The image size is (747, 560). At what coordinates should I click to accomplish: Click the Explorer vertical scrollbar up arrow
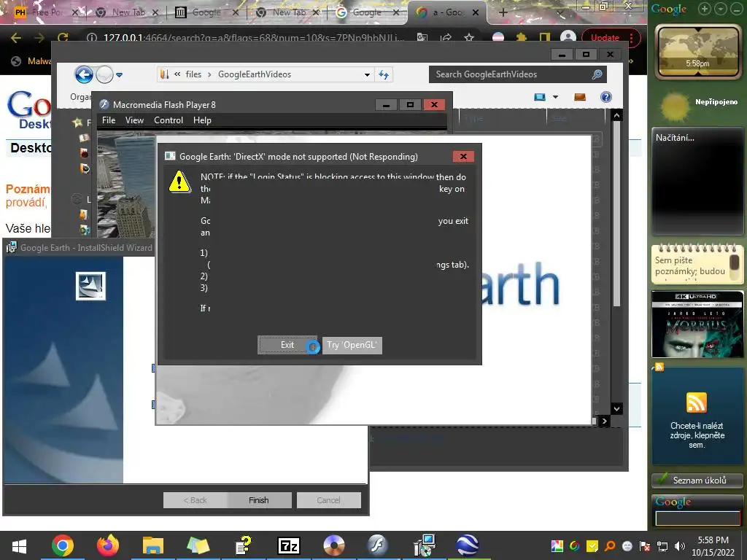[x=616, y=115]
